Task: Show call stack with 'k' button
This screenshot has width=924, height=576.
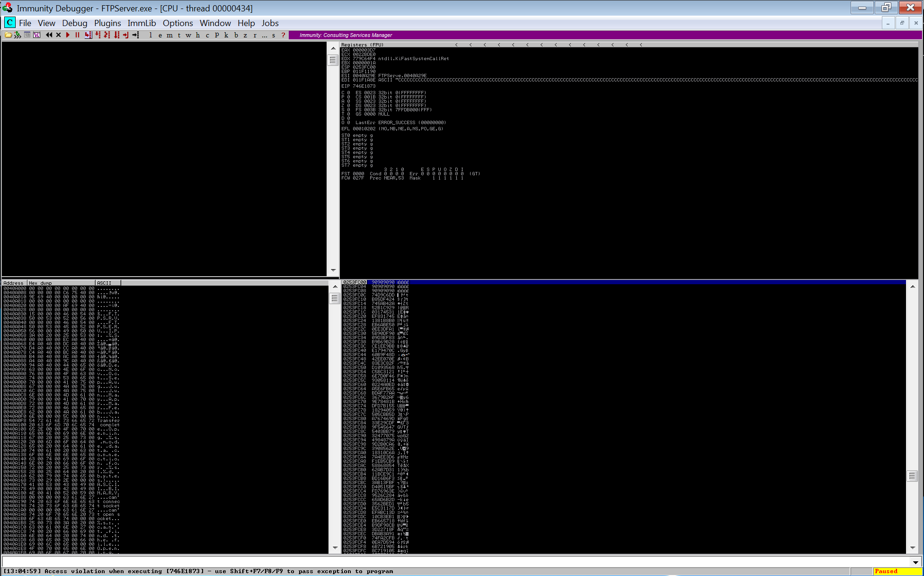Action: (226, 35)
